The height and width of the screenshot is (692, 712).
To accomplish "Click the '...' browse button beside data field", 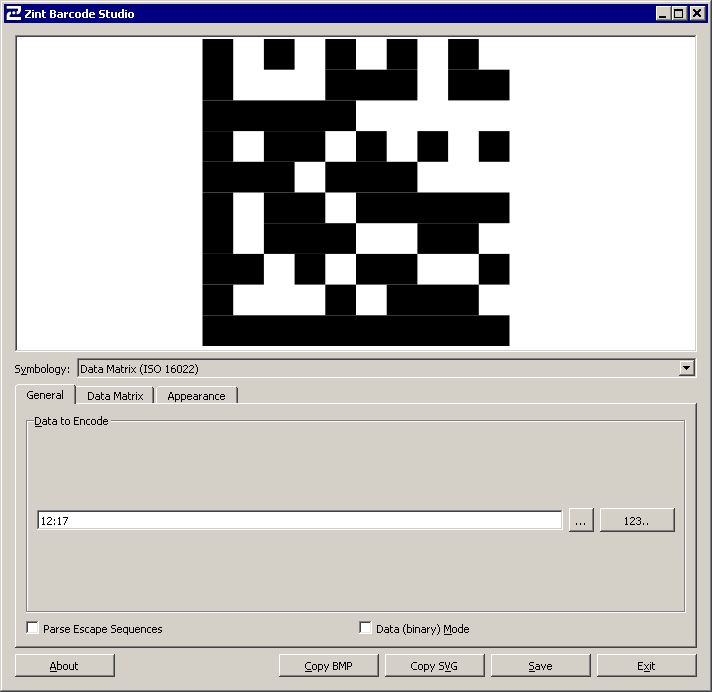I will pos(581,520).
